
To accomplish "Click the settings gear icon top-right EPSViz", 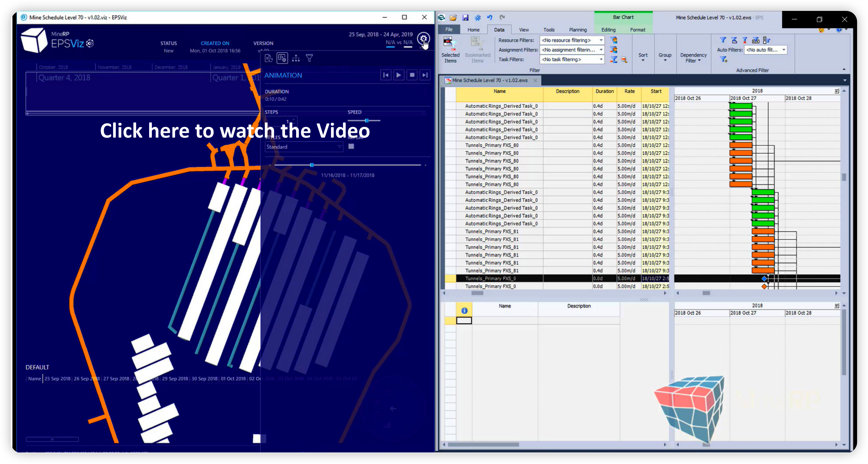I will pyautogui.click(x=423, y=40).
